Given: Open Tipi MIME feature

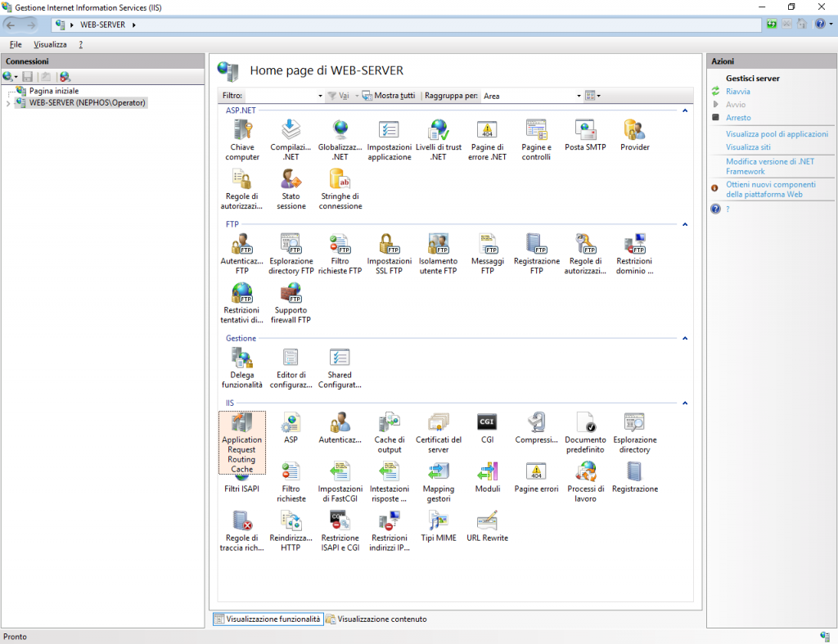Looking at the screenshot, I should coord(439,526).
